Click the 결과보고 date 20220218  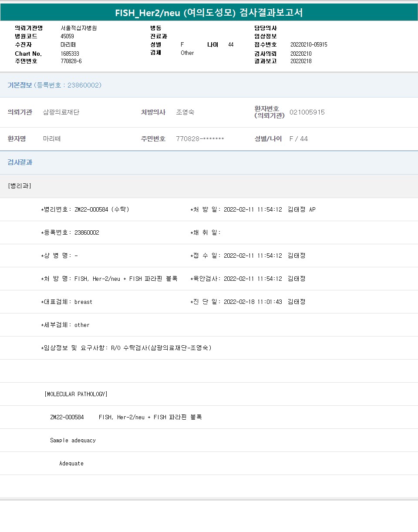(301, 61)
